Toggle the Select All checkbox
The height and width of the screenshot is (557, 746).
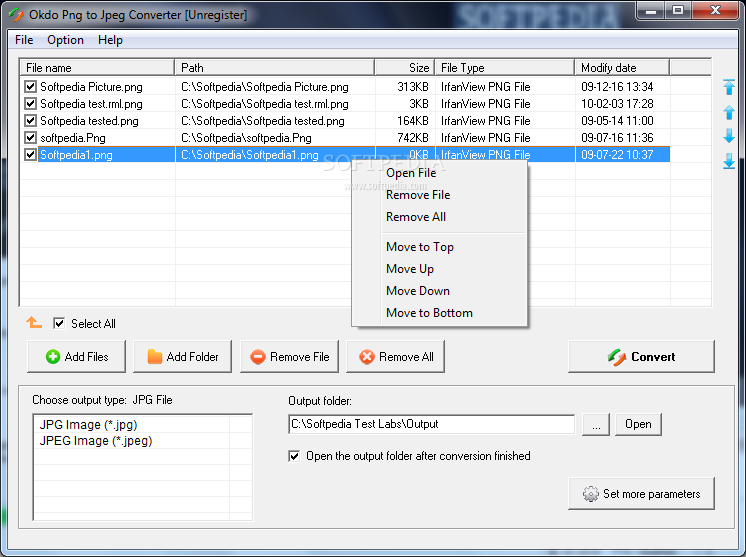[59, 323]
